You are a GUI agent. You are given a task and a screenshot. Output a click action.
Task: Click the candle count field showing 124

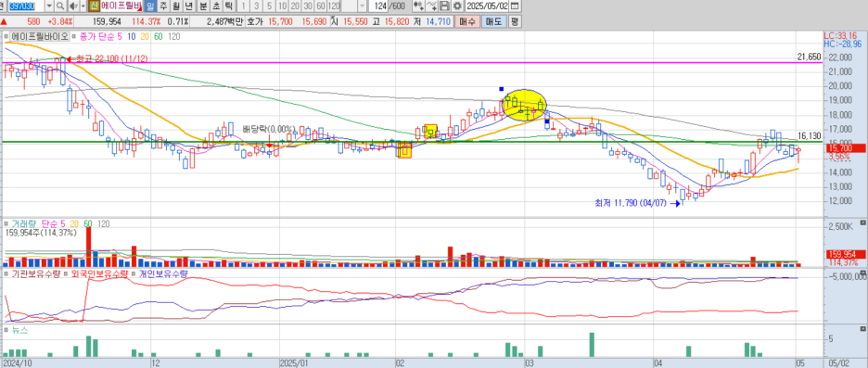(x=378, y=6)
